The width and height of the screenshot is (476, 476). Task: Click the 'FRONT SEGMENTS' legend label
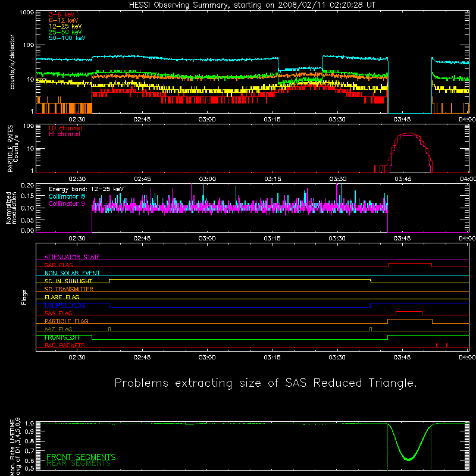[x=81, y=457]
